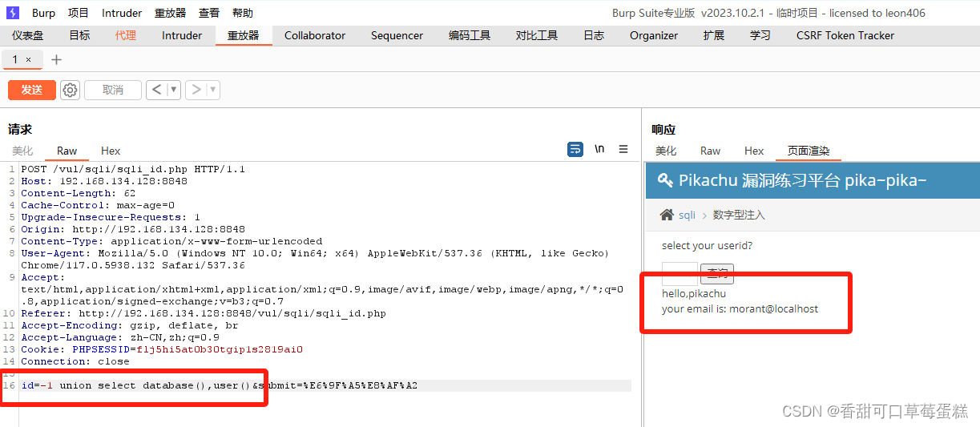Viewport: 980px width, 427px height.
Task: Select the request Raw view tab
Action: pos(67,151)
